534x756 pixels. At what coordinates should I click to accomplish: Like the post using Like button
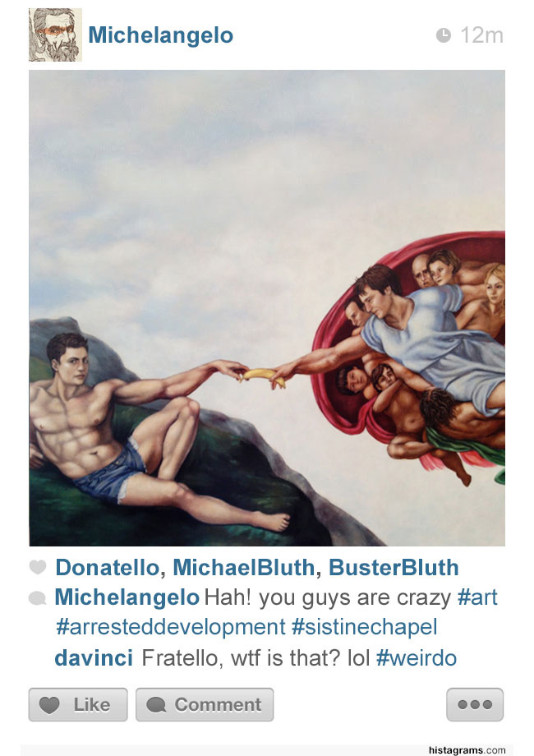tap(78, 704)
